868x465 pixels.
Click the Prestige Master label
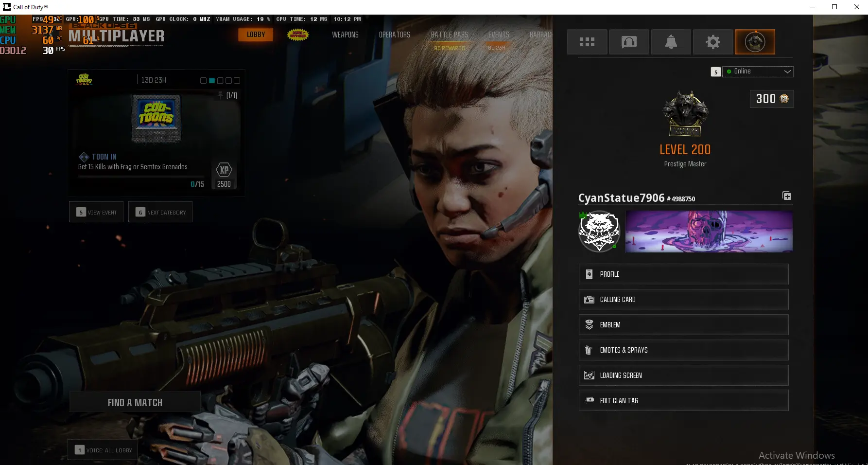685,164
